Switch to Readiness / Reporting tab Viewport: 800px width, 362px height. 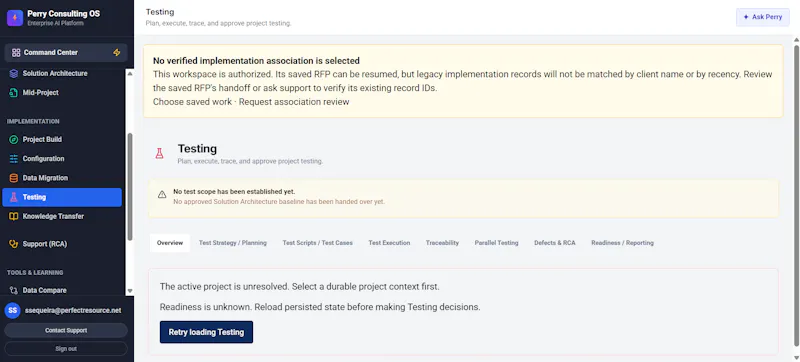[622, 243]
